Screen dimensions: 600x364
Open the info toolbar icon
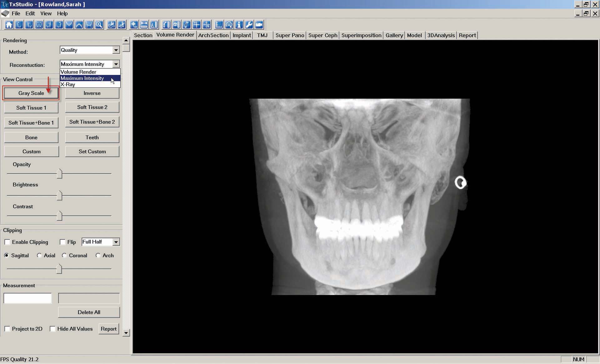(239, 25)
